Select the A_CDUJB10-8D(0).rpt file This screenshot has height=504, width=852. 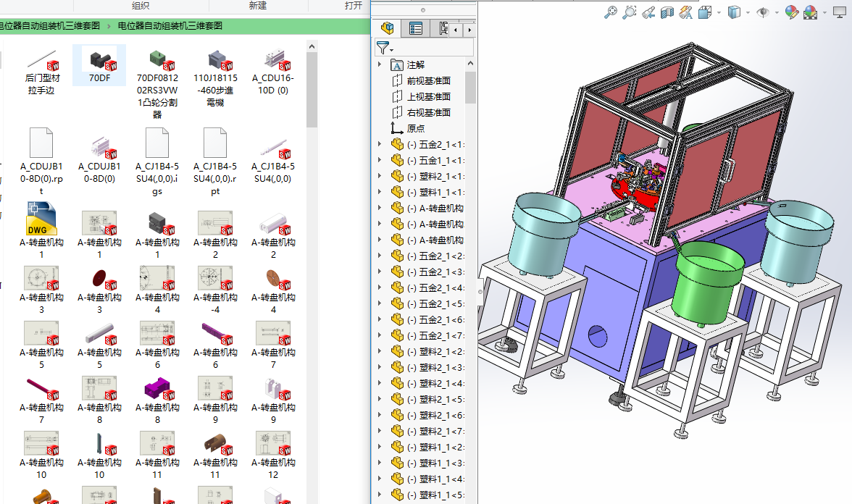(x=41, y=161)
